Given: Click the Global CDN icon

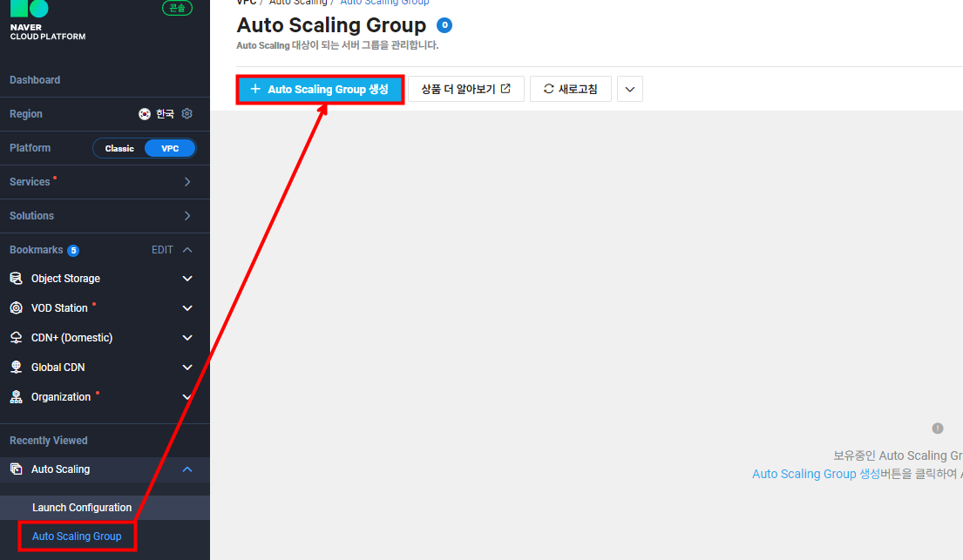Looking at the screenshot, I should (17, 367).
